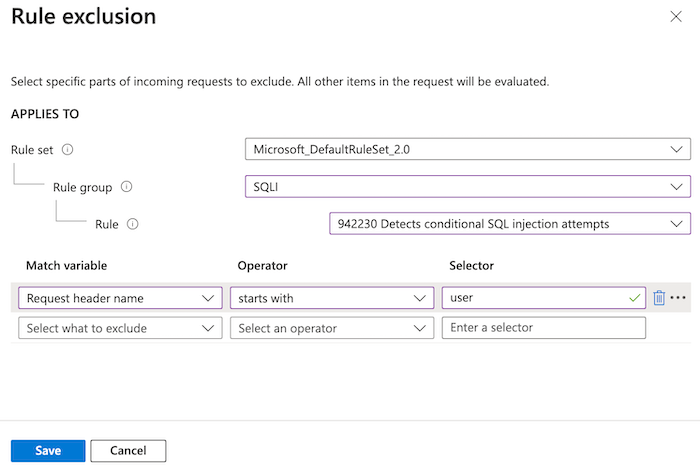Image resolution: width=700 pixels, height=473 pixels.
Task: Click the empty 'Enter a selector' field
Action: point(543,328)
